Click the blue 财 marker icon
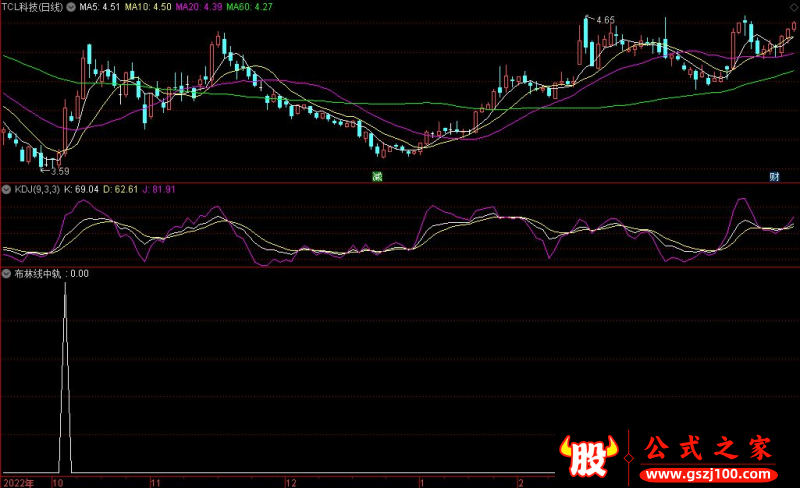 [x=773, y=177]
